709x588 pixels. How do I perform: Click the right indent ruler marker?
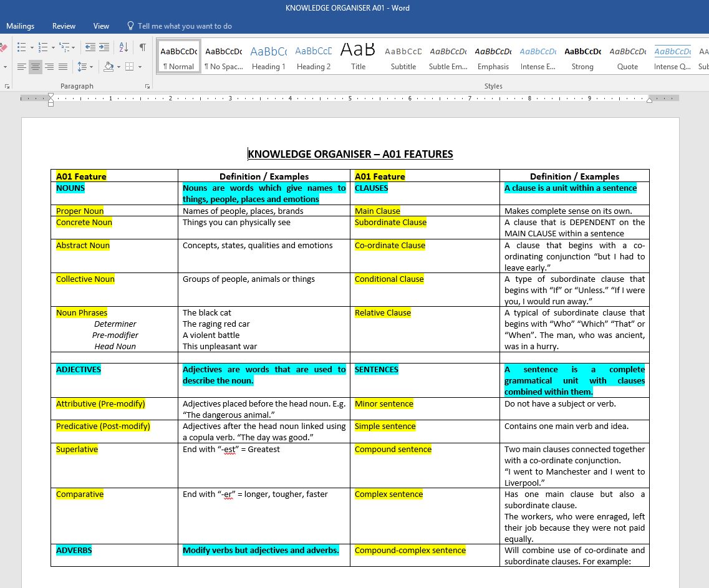(649, 100)
